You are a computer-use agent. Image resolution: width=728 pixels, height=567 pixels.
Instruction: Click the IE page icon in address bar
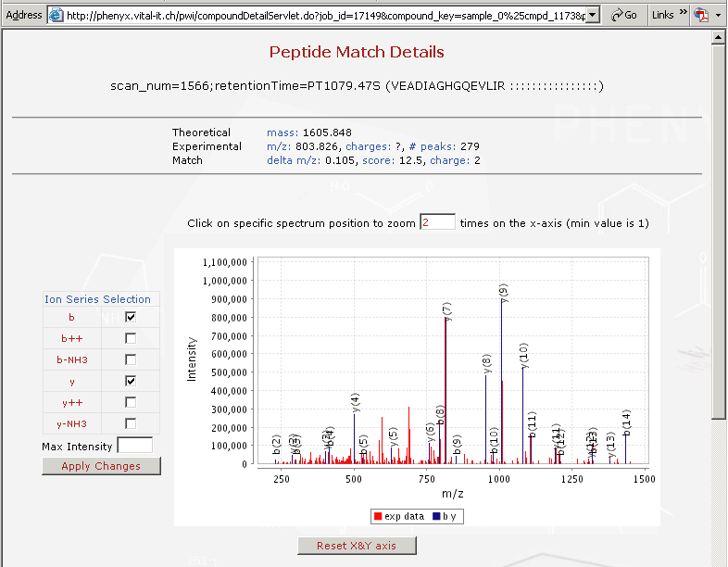tap(56, 15)
